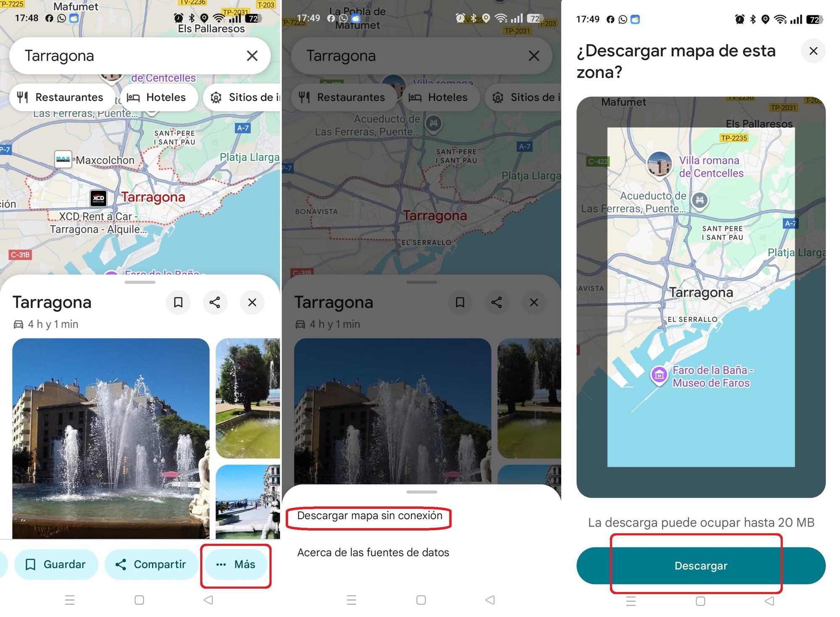The width and height of the screenshot is (840, 617).
Task: Open the share icon on the Tarragona card
Action: (215, 302)
